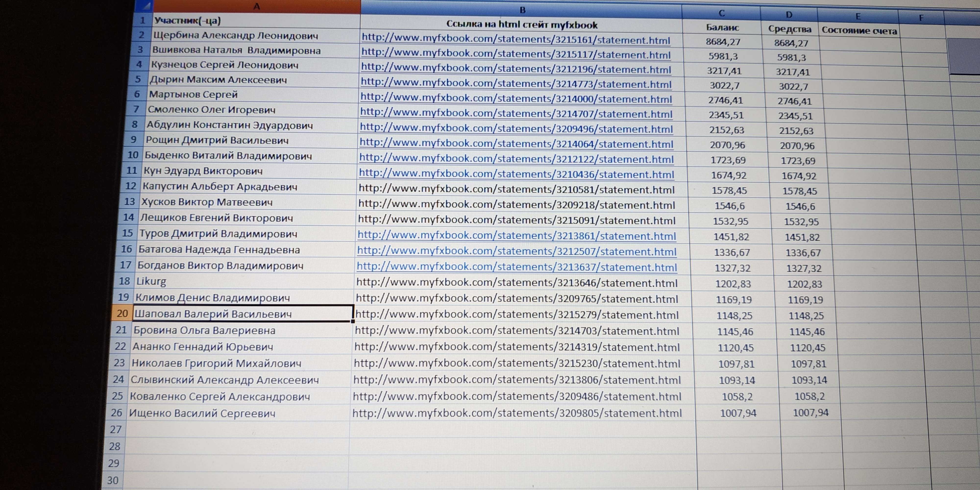Viewport: 980px width, 490px height.
Task: Select cell 'Шаповал Валерий Васильевич'
Action: click(x=244, y=314)
